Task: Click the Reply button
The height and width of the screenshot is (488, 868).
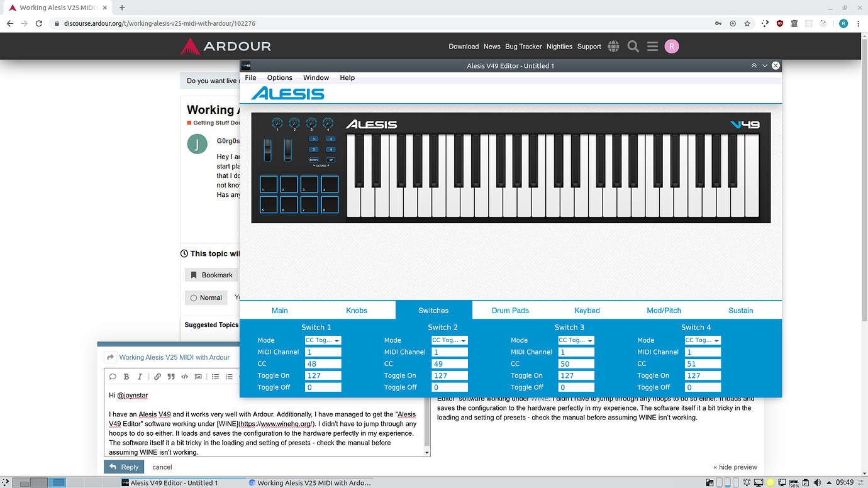Action: 124,467
